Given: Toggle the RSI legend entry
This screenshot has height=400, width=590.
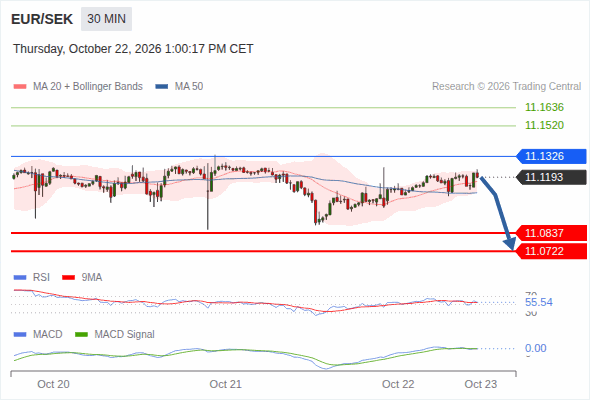Looking at the screenshot, I should (32, 278).
